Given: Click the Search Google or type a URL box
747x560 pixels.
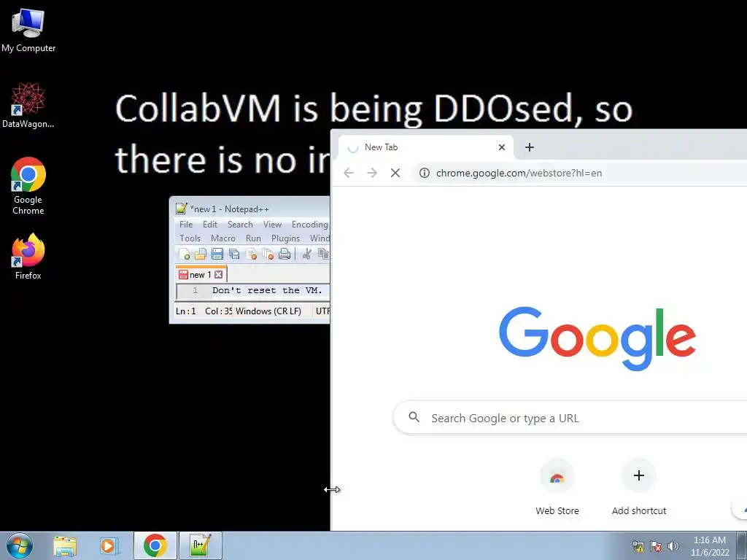Looking at the screenshot, I should click(570, 418).
